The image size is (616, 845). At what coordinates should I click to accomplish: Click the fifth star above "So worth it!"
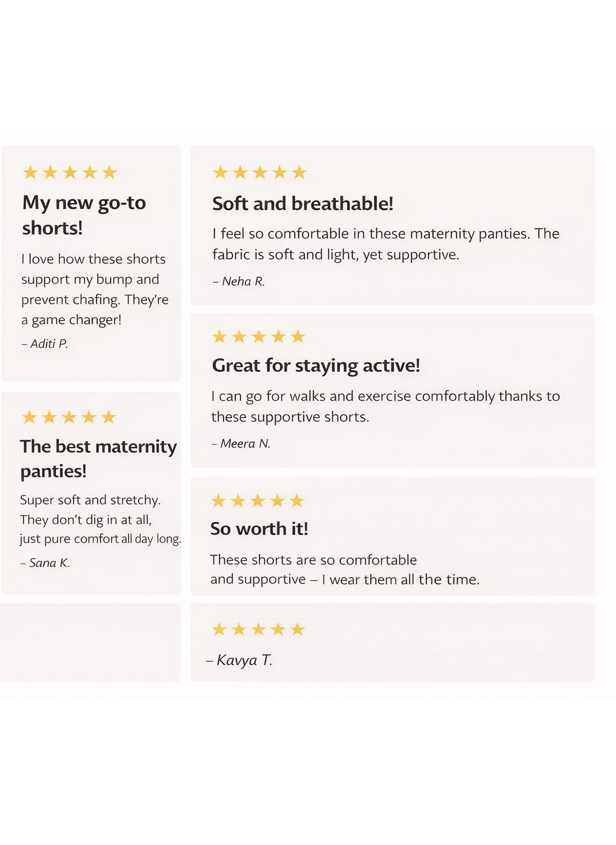[x=297, y=501]
